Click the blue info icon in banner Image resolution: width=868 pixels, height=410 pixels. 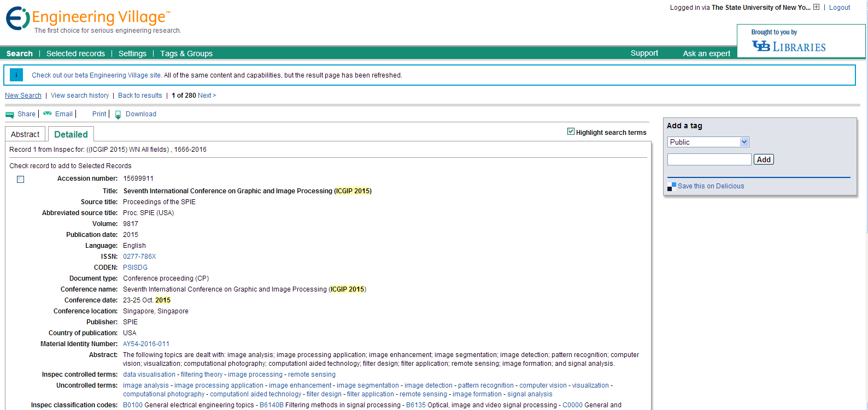(x=16, y=75)
